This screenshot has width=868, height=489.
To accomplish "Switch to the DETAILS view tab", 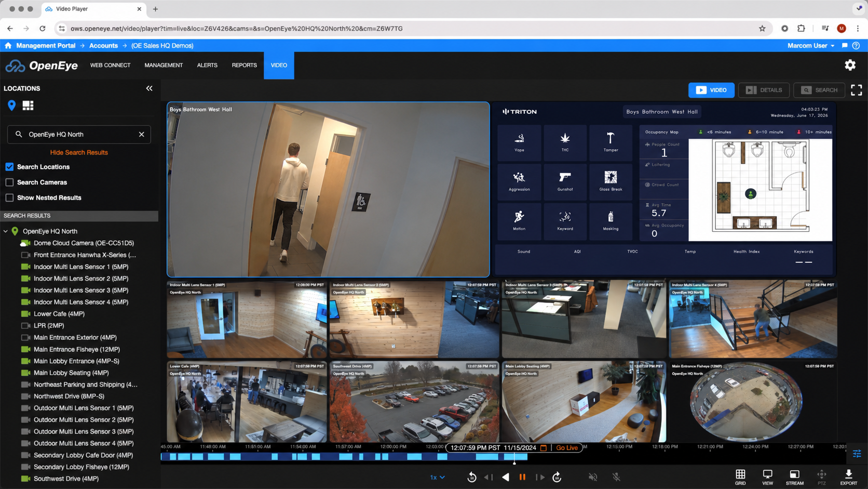I will pos(764,90).
